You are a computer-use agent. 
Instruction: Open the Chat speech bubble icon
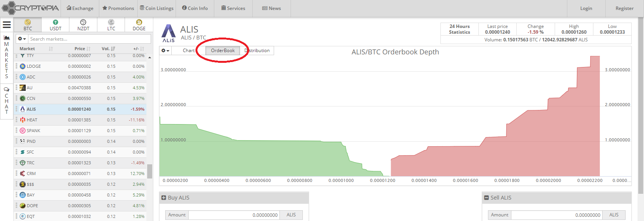(x=7, y=89)
